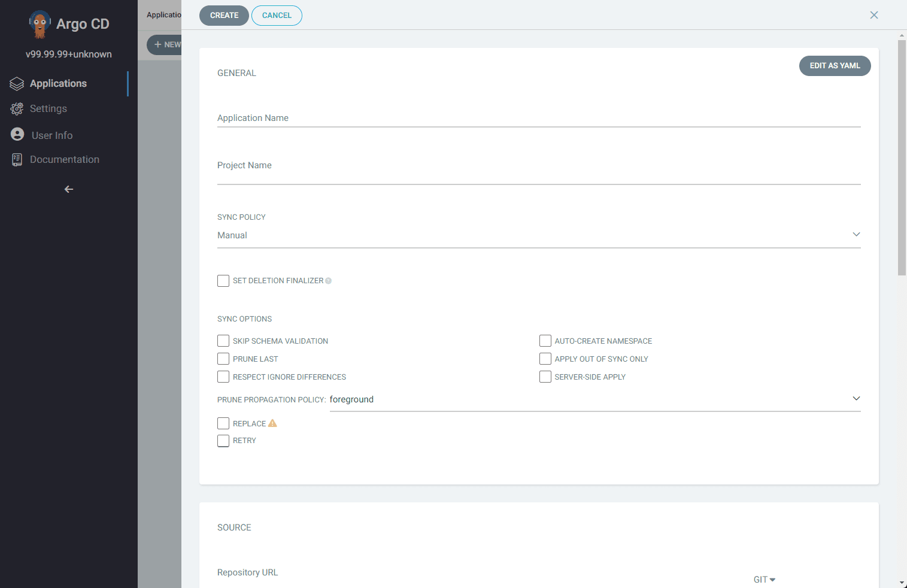Close the new application panel
907x588 pixels.
click(874, 15)
